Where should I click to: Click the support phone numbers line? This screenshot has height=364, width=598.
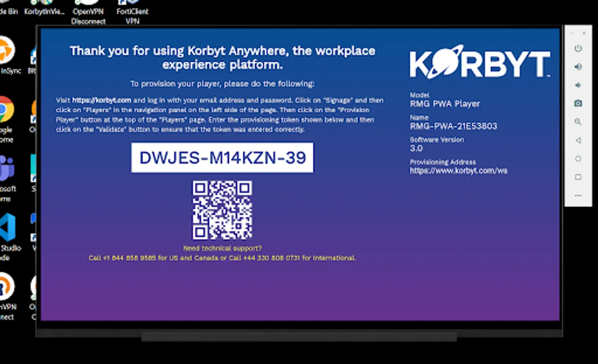point(222,258)
